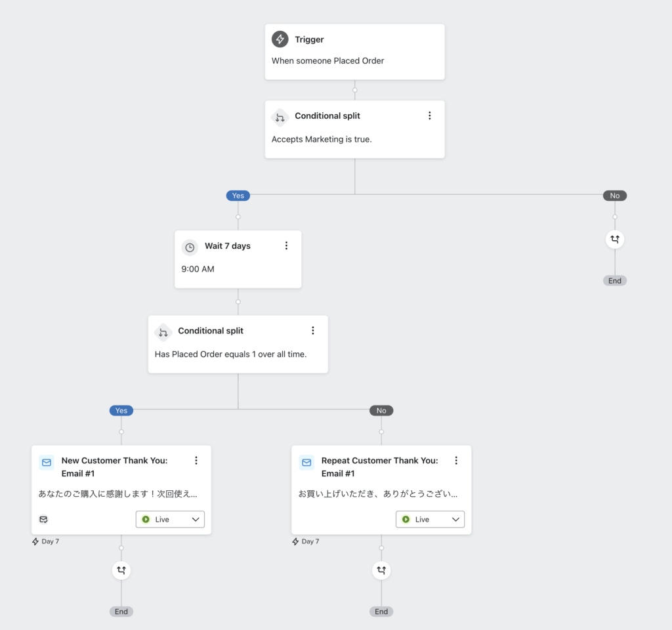This screenshot has width=672, height=630.
Task: Open three-dot menu on New Customer Thank You email
Action: click(196, 461)
